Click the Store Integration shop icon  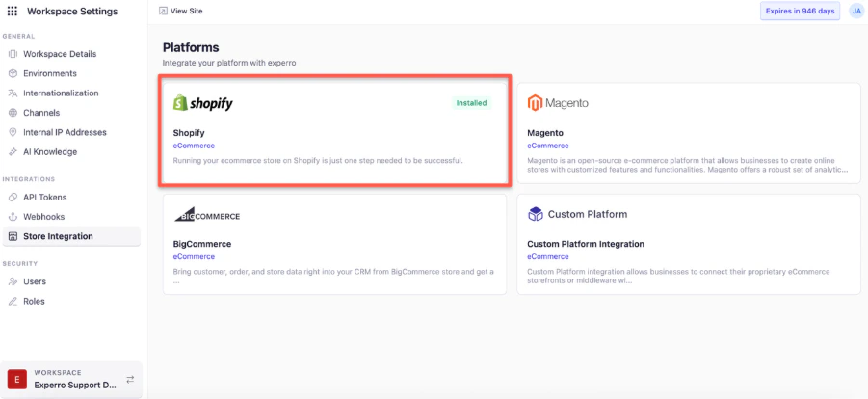13,237
